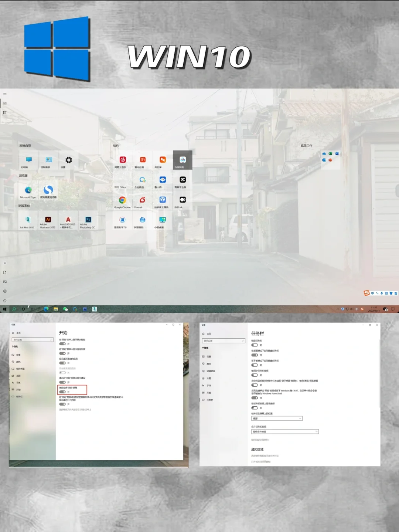Image resolution: width=399 pixels, height=532 pixels.
Task: Open the 3ds Max 2020 tile
Action: 28,221
